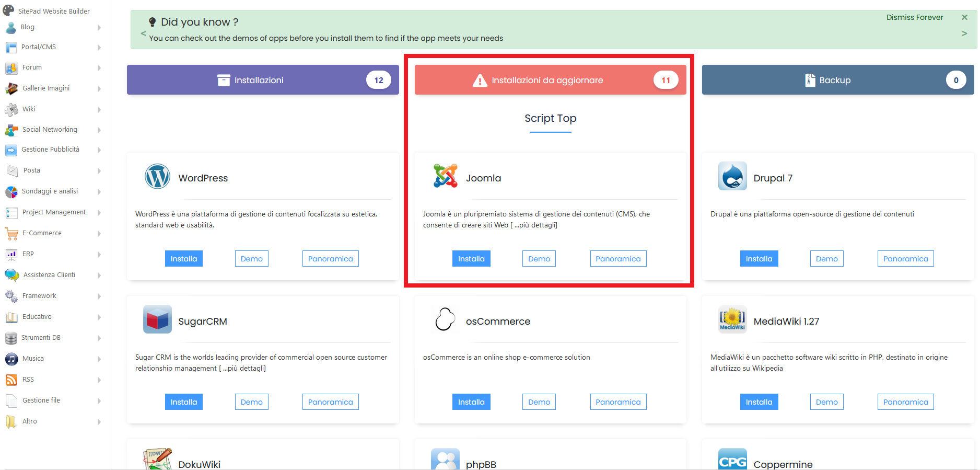Open WordPress Panoramica
Viewport: 980px width, 470px height.
(331, 259)
